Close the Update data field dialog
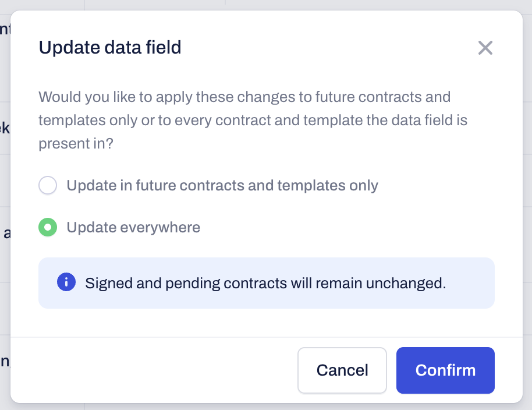532x410 pixels. [x=485, y=48]
